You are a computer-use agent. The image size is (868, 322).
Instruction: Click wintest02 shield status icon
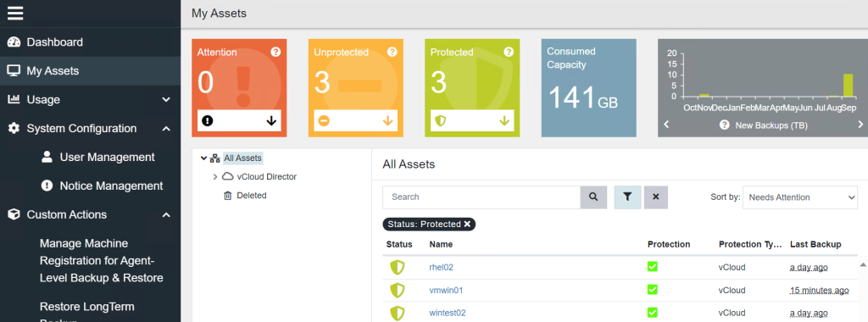[398, 313]
